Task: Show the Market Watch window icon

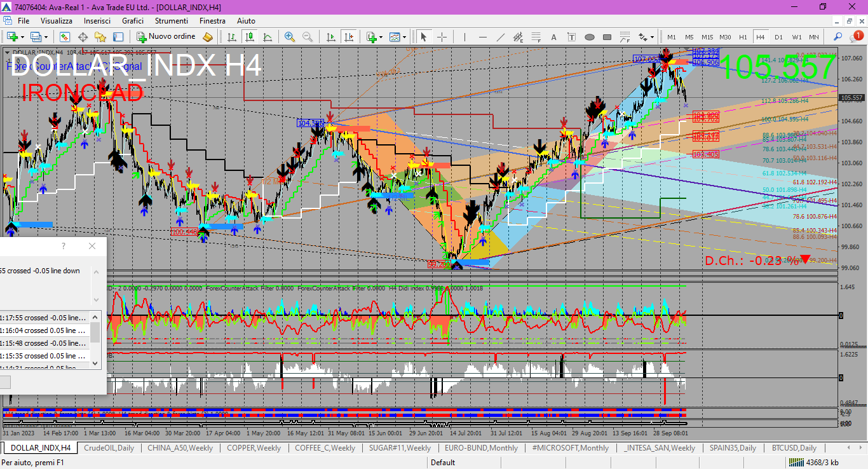Action: pyautogui.click(x=65, y=37)
